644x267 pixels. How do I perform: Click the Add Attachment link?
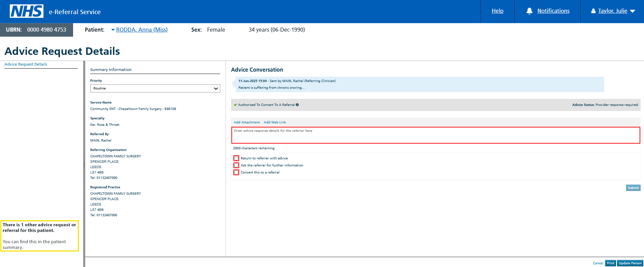point(247,122)
